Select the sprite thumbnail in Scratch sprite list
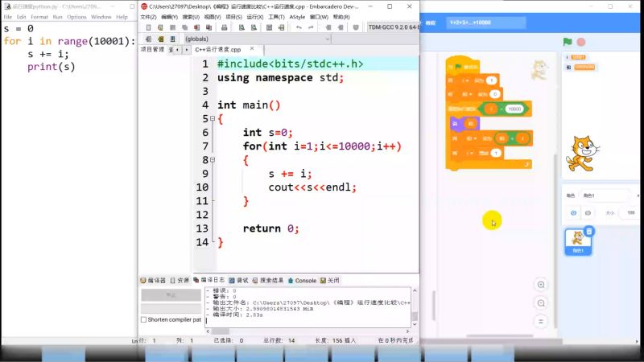 tap(578, 242)
